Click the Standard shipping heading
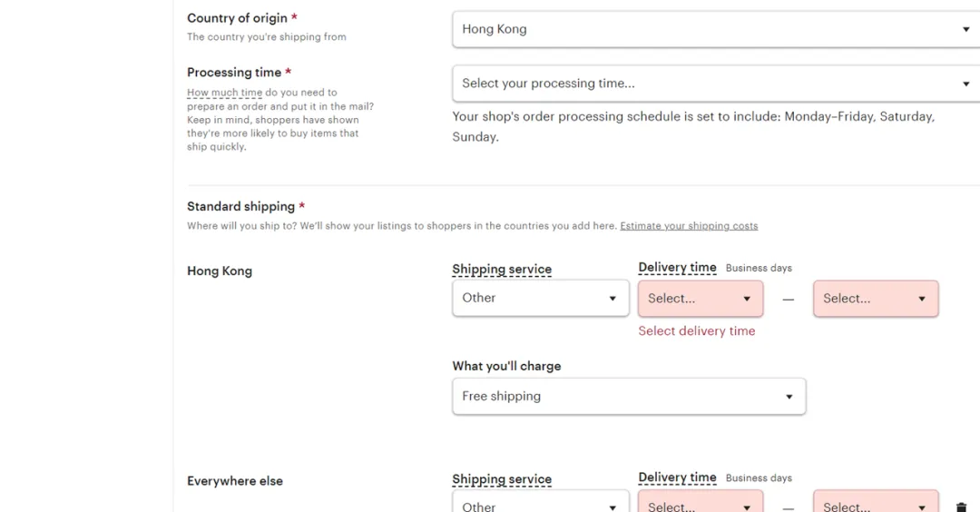Image resolution: width=980 pixels, height=512 pixels. pos(240,206)
